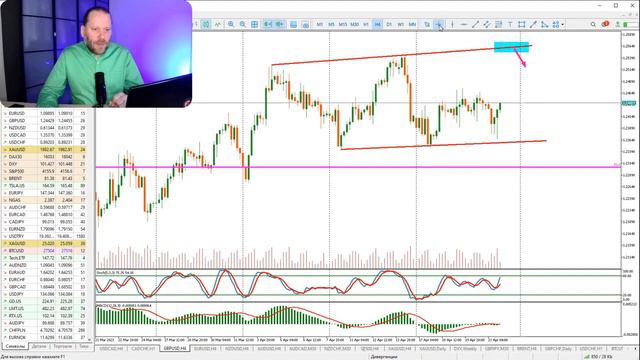Switch to the USDCAD,H4 chart tab
This screenshot has height=360, width=640.
click(x=111, y=349)
